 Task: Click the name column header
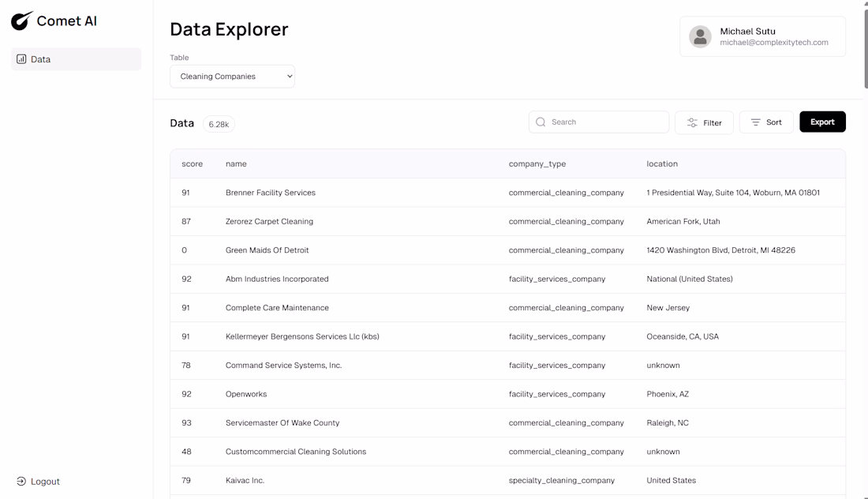coord(236,164)
